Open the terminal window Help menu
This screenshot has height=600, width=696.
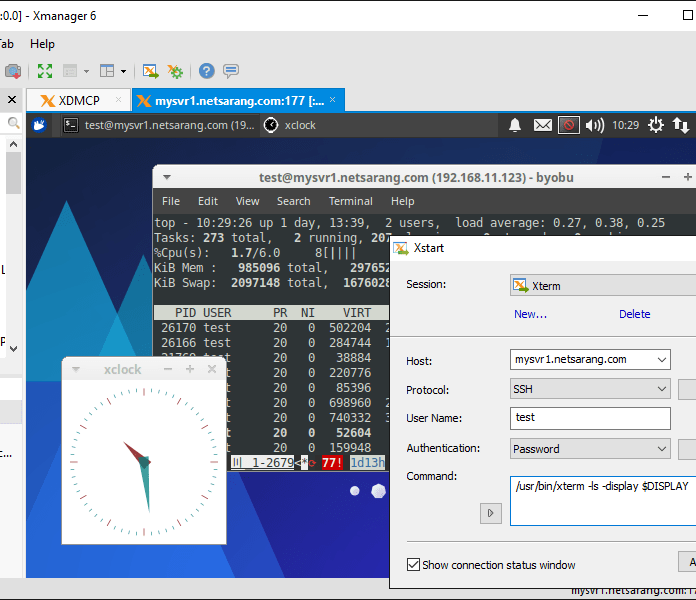(403, 201)
